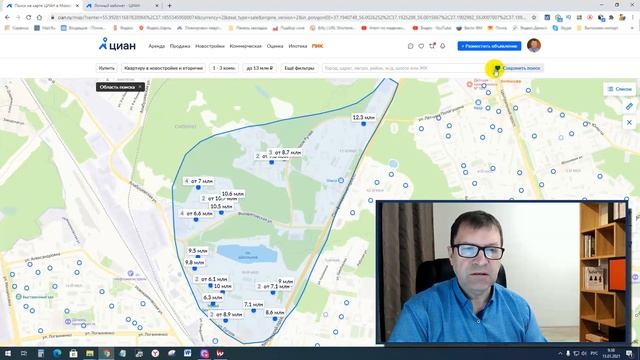Select the 2 от 6.1 млн map marker
The height and width of the screenshot is (360, 640).
coord(211,279)
